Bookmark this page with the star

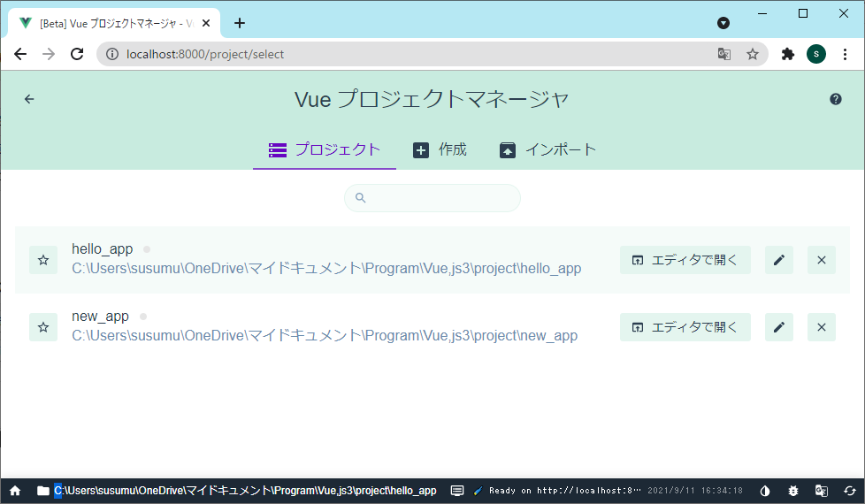coord(753,54)
